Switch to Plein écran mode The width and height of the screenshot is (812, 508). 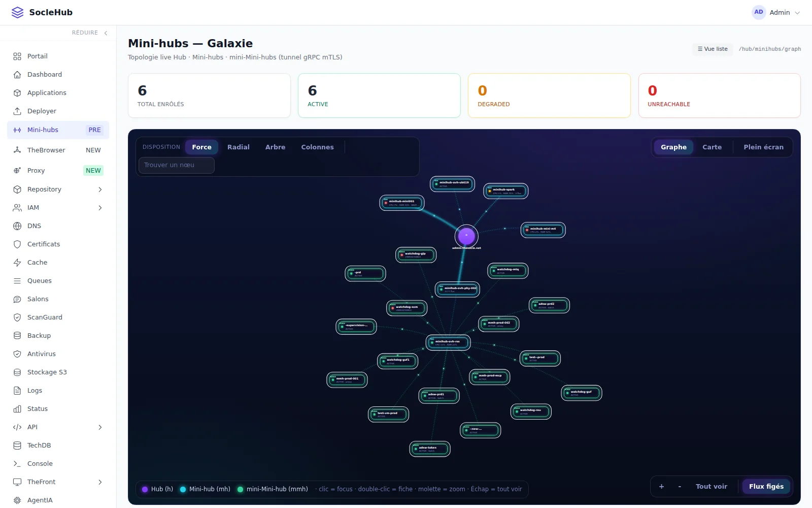pos(763,147)
